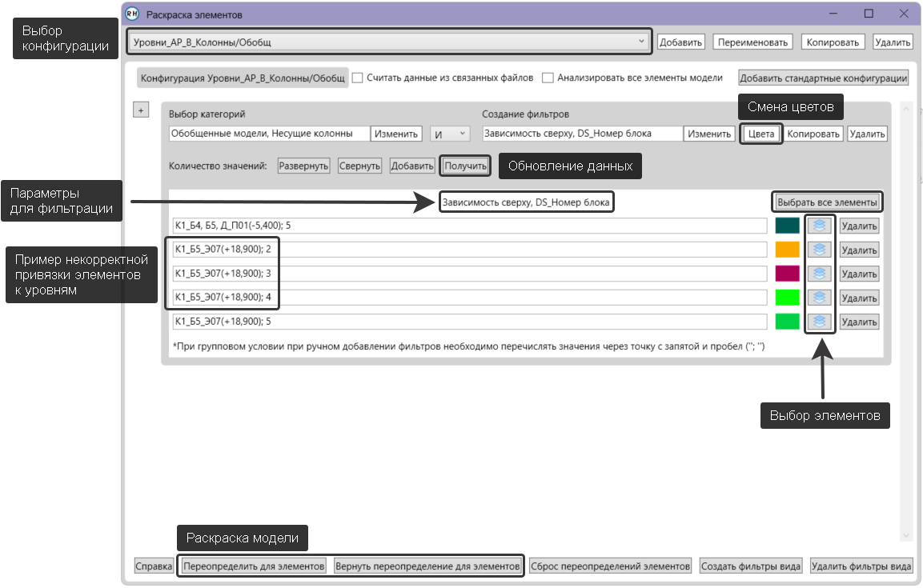Select elements for row К1_Б5_Э07(+18,900); 3
The width and height of the screenshot is (923, 588).
820,274
